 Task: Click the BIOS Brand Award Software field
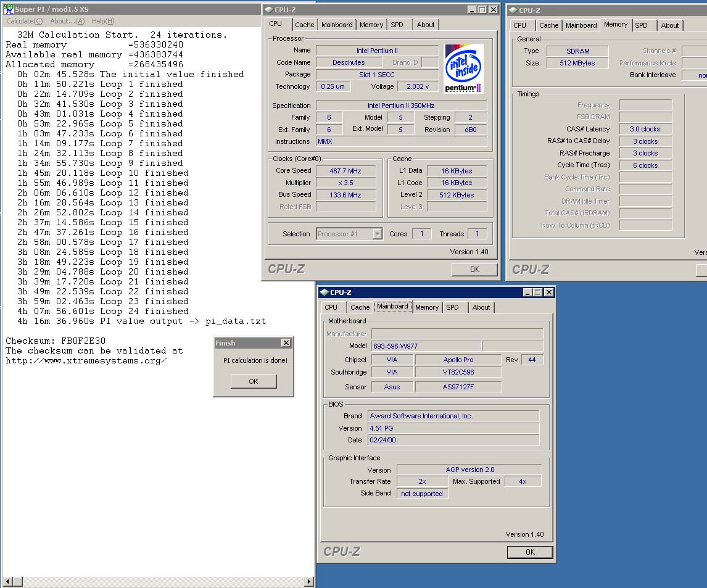click(453, 416)
